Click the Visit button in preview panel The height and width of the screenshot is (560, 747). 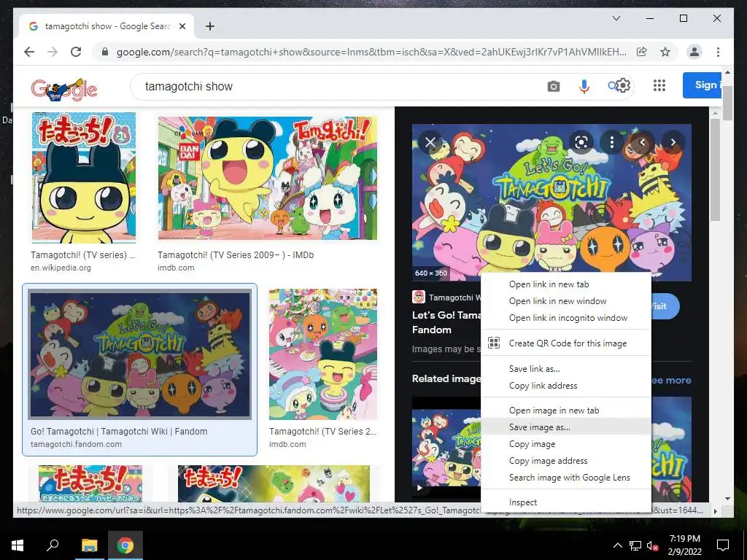[x=665, y=306]
